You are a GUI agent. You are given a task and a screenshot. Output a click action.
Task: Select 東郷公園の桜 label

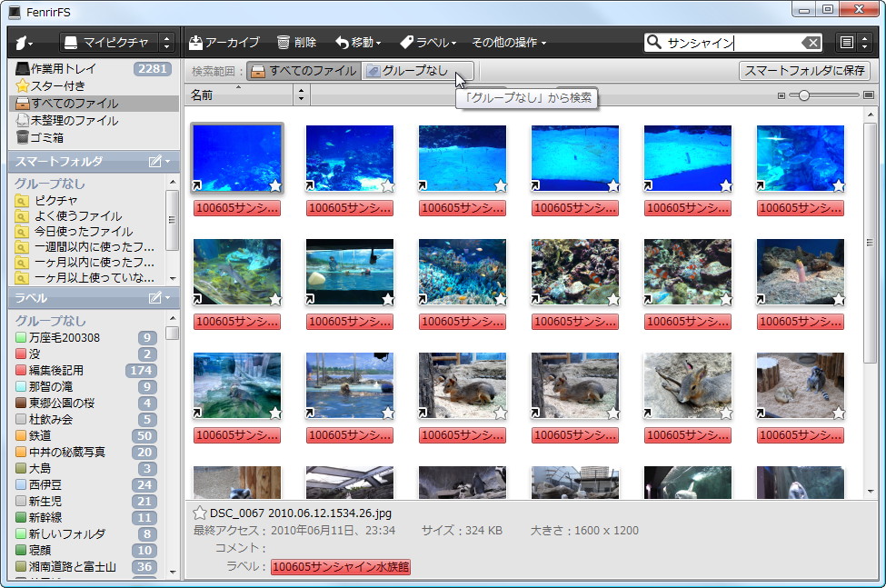(x=86, y=404)
